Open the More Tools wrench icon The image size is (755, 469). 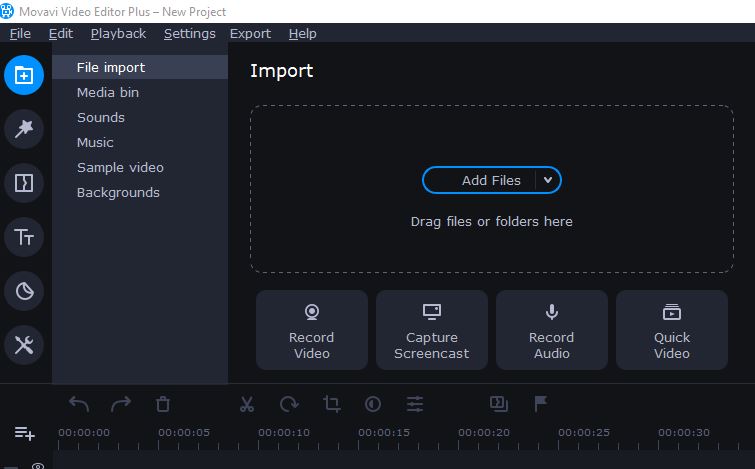tap(24, 345)
